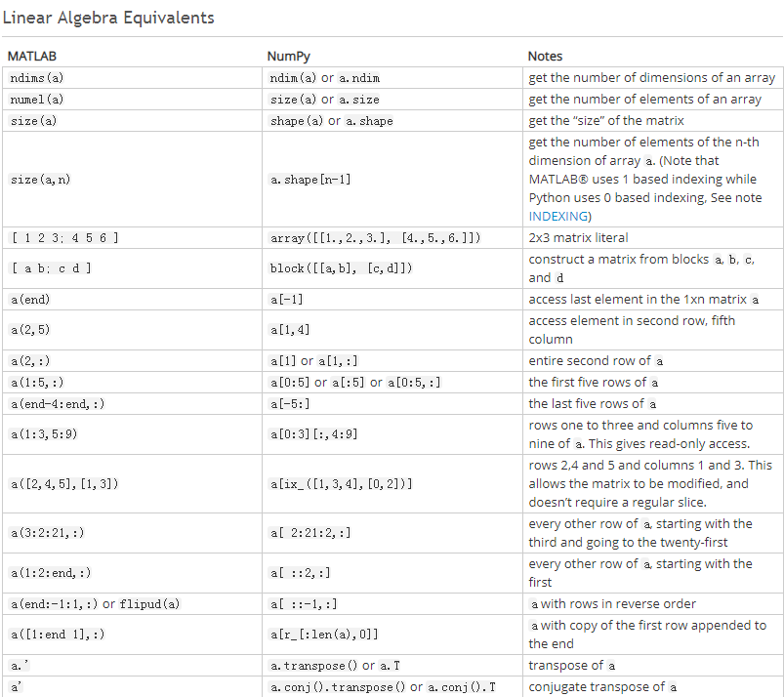Click the a[0:5,:] code snippet
The width and height of the screenshot is (784, 697).
pos(414,383)
